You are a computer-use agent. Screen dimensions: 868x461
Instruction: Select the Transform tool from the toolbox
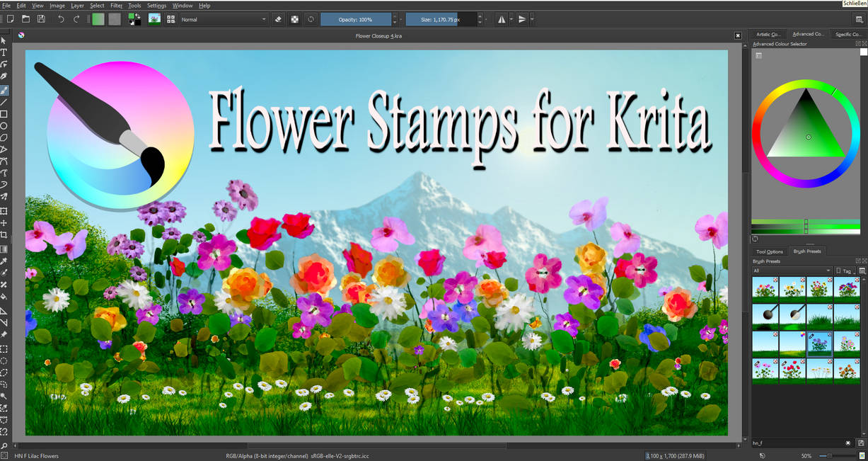tap(4, 210)
